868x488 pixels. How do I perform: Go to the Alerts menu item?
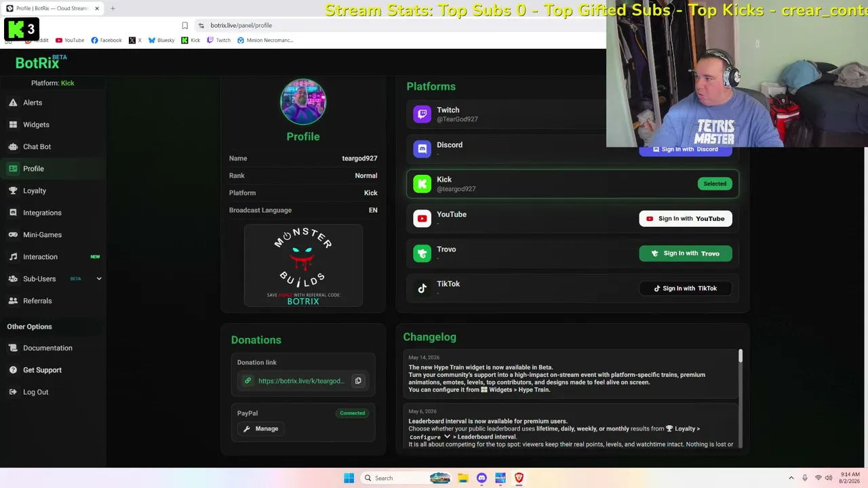tap(33, 103)
